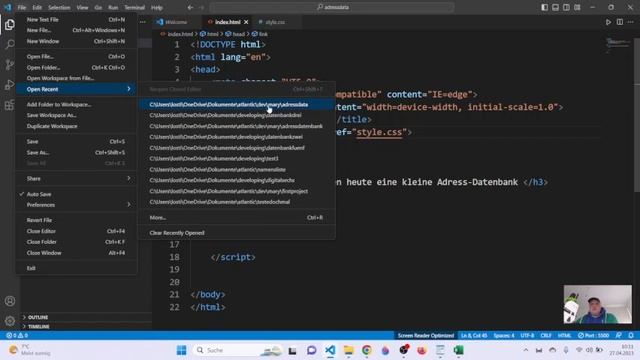Screen dimensions: 640x360
Task: Open recent folder ending in test3
Action: pos(237,158)
